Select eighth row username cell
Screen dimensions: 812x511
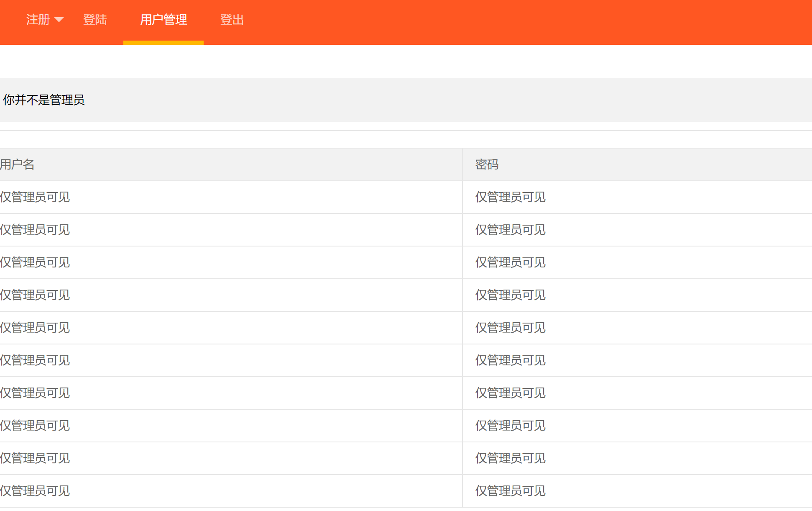point(35,426)
